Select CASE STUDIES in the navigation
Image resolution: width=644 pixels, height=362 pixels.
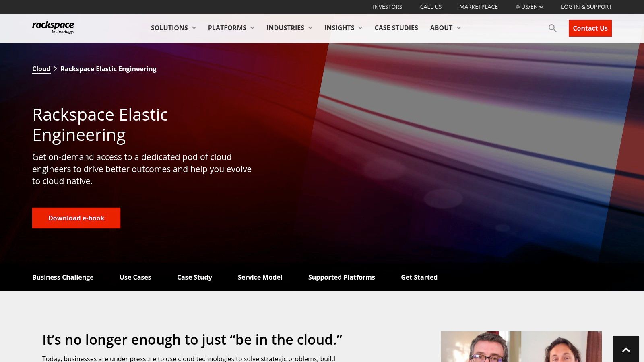tap(396, 28)
